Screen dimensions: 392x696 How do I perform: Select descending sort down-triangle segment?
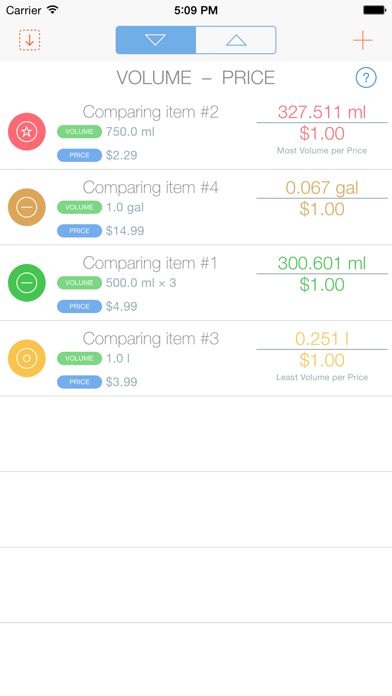pyautogui.click(x=156, y=40)
